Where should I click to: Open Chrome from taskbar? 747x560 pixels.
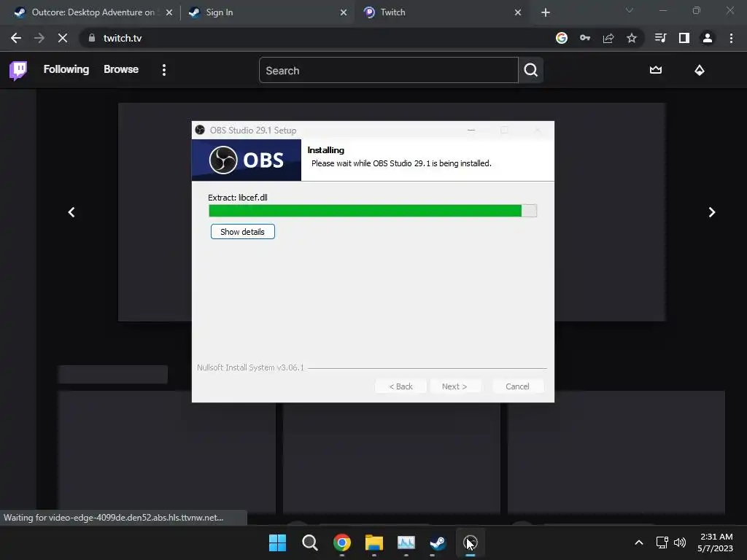pyautogui.click(x=342, y=542)
